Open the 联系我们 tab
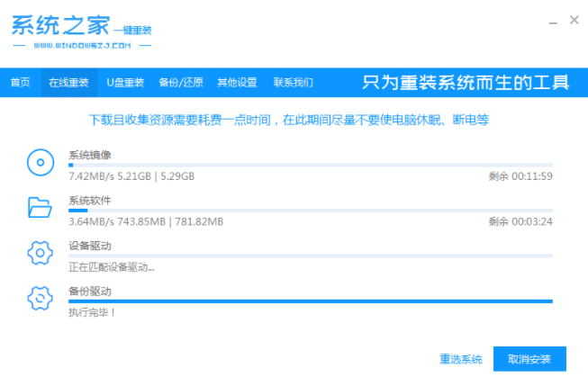 click(x=294, y=83)
